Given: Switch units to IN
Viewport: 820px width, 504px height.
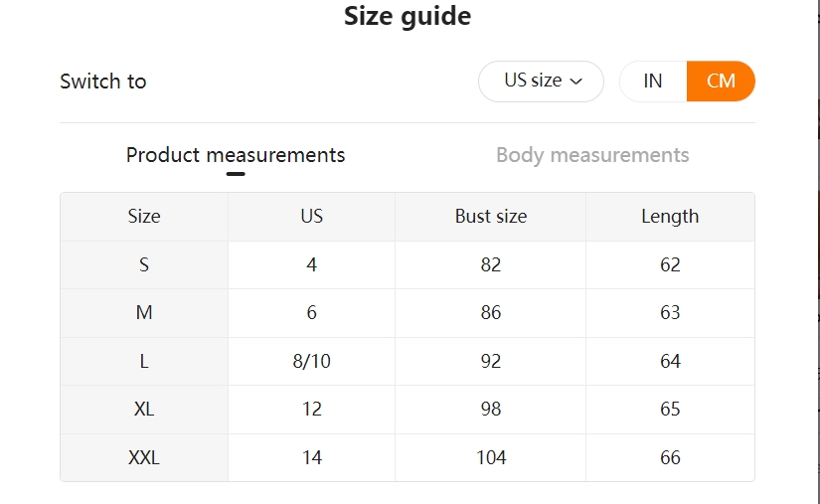Looking at the screenshot, I should tap(653, 82).
